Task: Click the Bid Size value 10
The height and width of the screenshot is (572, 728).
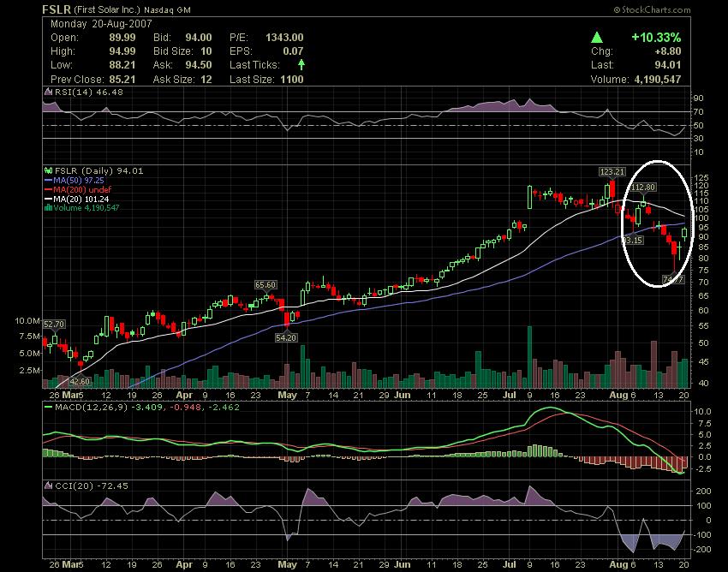Action: [206, 51]
